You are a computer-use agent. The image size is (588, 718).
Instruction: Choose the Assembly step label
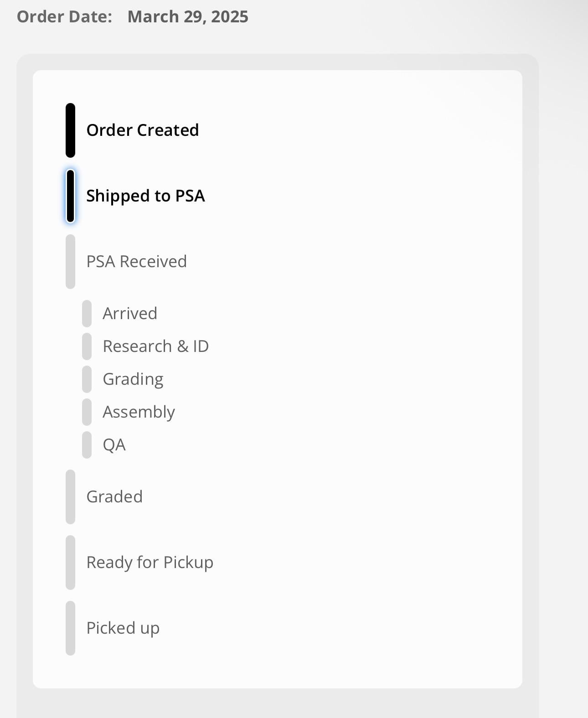139,413
